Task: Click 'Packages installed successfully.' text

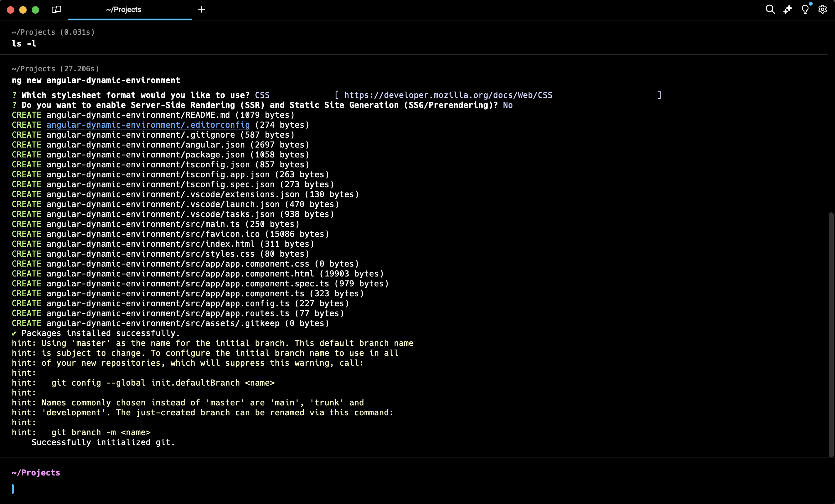Action: pyautogui.click(x=100, y=333)
